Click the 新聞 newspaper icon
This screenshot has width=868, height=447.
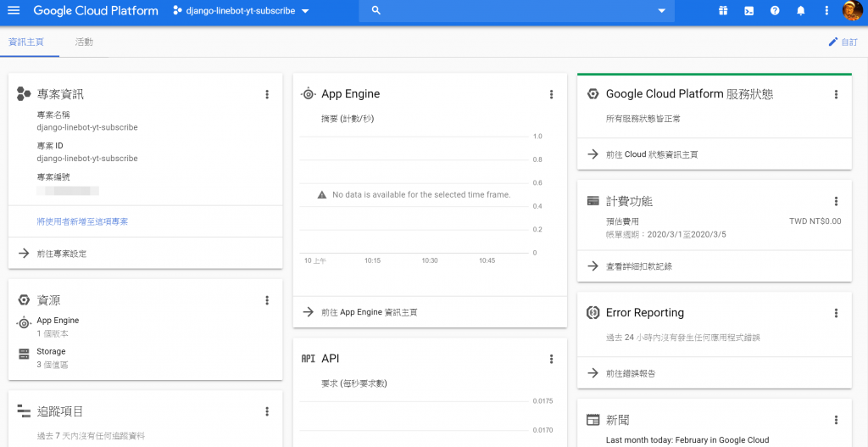pos(593,420)
